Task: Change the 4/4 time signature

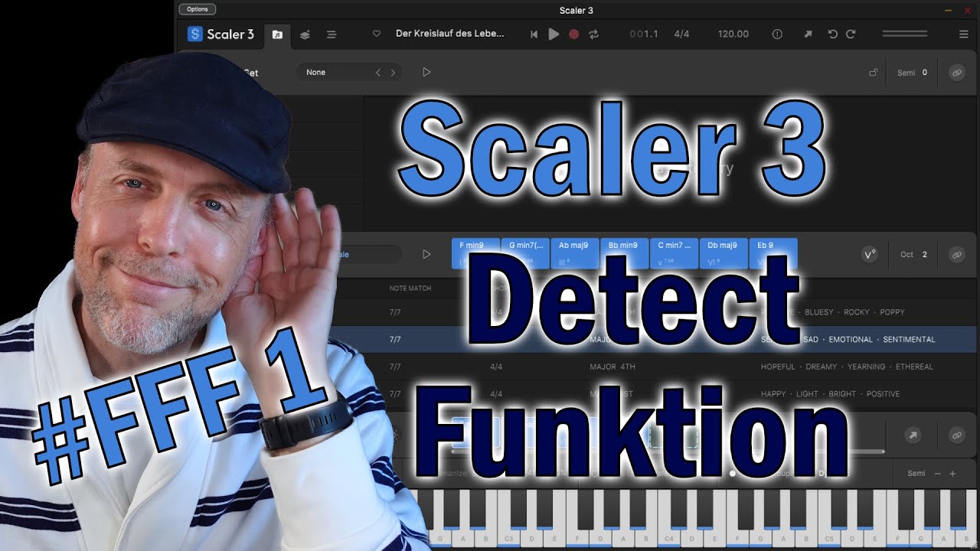Action: (x=681, y=34)
